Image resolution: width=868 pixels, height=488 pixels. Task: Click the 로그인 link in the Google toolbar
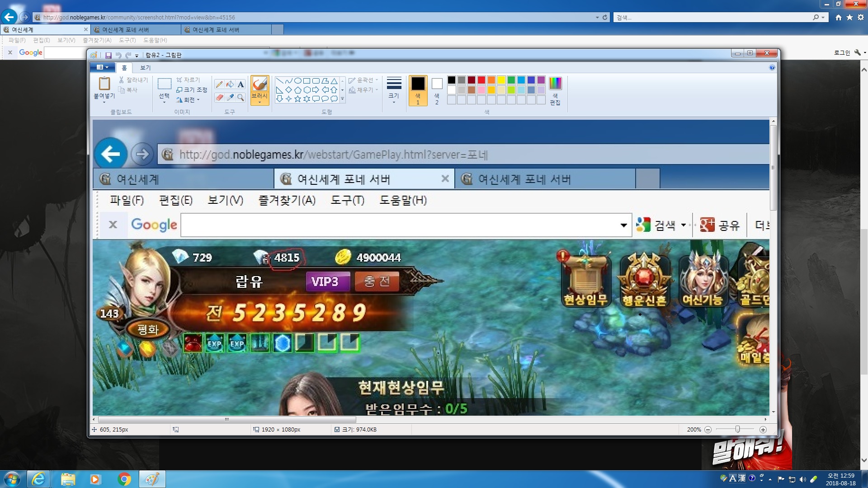click(x=842, y=53)
